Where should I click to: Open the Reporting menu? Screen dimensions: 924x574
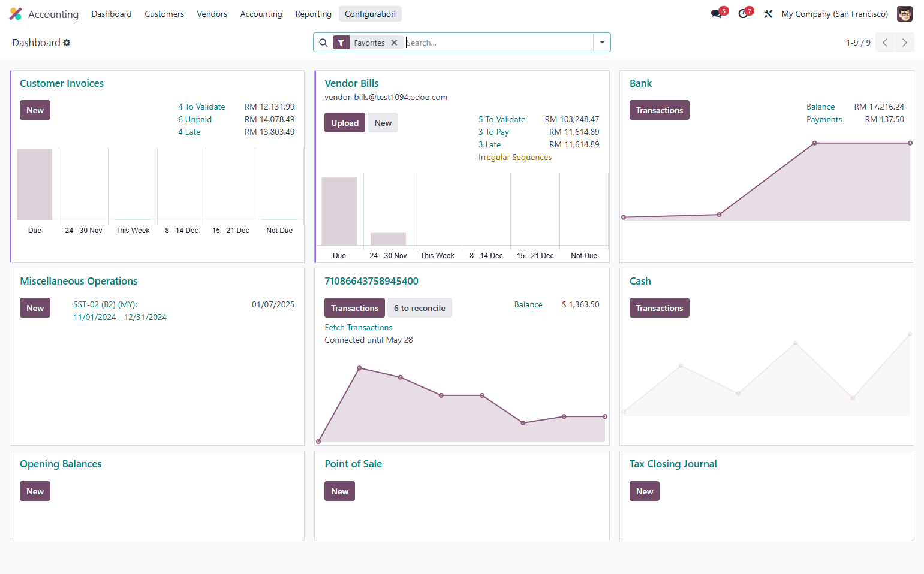313,14
